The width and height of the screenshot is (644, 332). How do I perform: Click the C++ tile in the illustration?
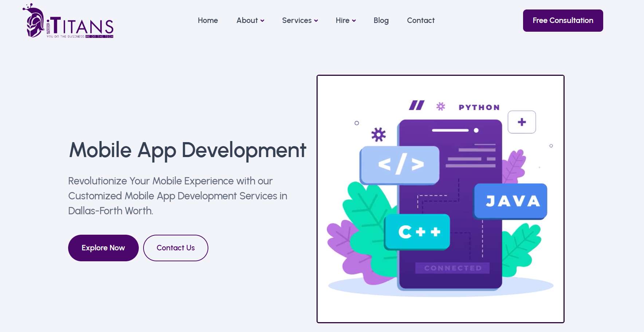418,232
